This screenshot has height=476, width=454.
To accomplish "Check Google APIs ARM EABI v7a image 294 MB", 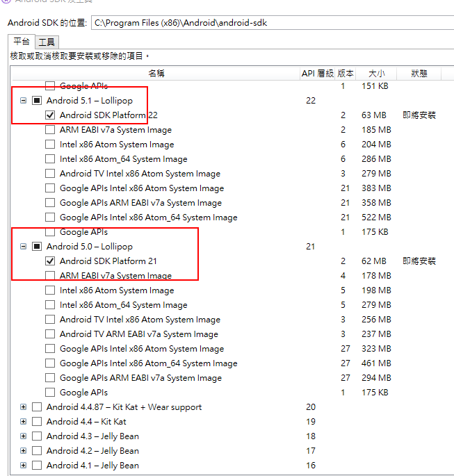I will point(50,377).
